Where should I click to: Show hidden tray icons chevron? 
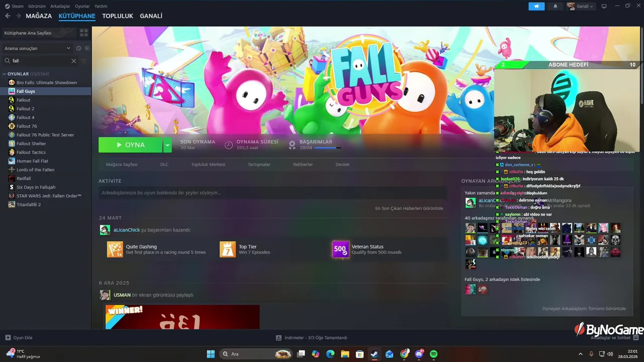(580, 354)
